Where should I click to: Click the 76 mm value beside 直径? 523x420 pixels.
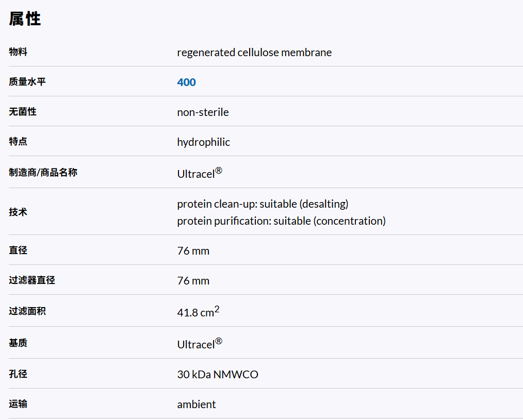(193, 251)
